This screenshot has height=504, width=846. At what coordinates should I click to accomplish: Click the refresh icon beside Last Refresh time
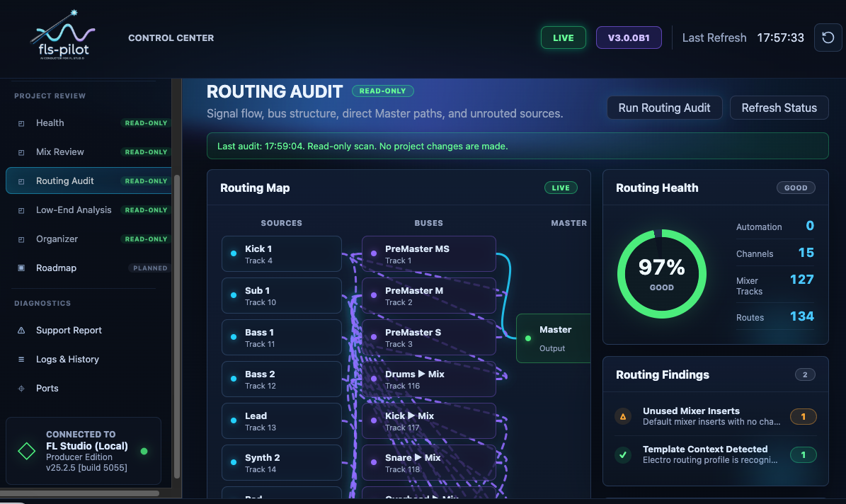tap(828, 38)
